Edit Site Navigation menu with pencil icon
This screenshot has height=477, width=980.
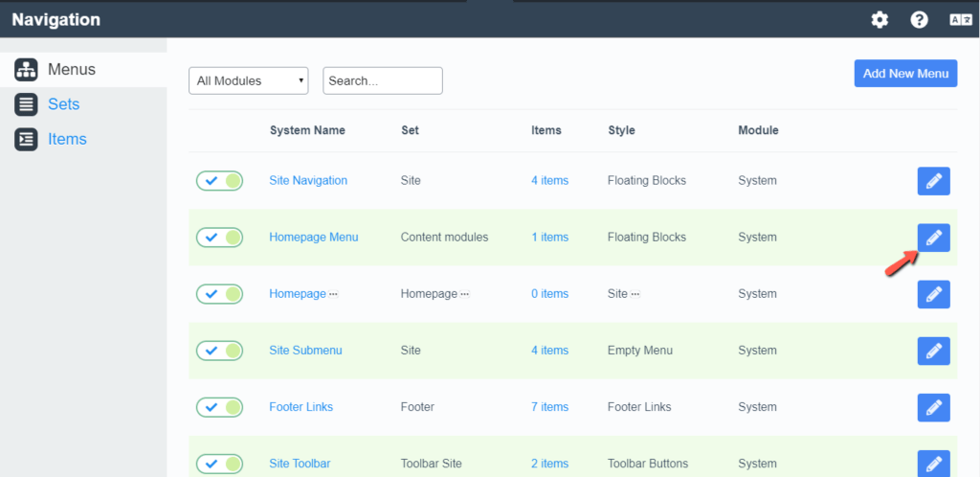933,181
